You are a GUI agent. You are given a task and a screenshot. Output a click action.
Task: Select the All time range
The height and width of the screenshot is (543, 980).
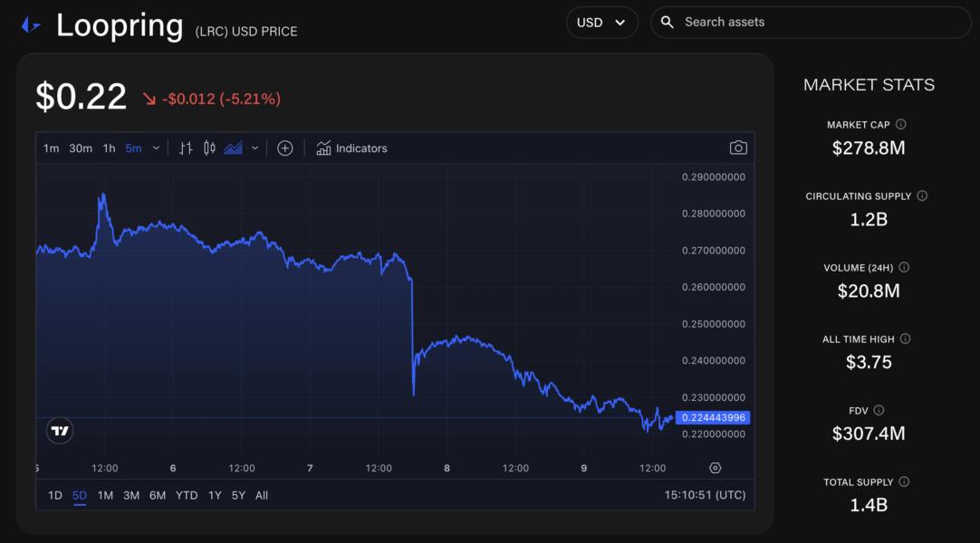262,495
